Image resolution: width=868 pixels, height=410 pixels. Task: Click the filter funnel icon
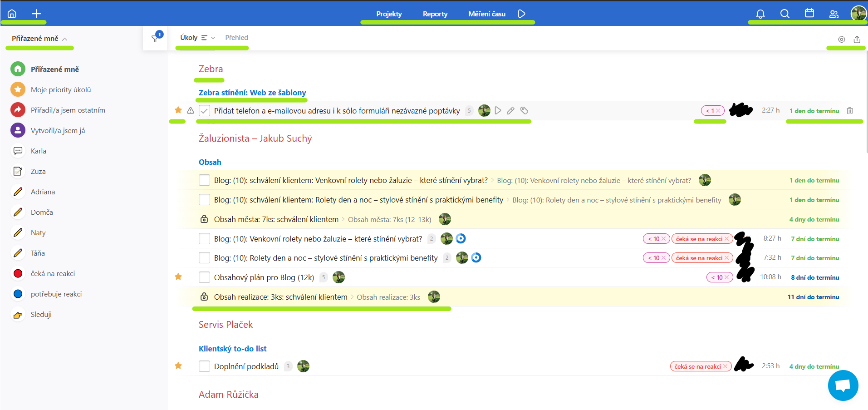coord(155,39)
